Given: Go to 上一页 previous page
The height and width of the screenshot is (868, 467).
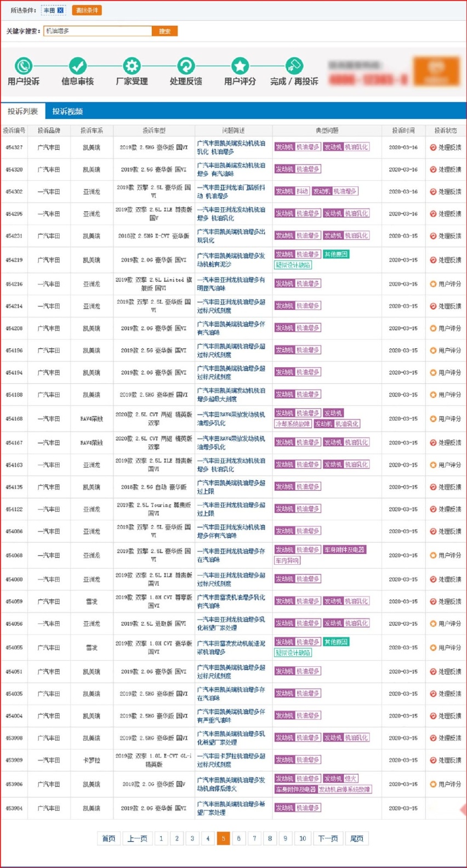Looking at the screenshot, I should tap(137, 838).
